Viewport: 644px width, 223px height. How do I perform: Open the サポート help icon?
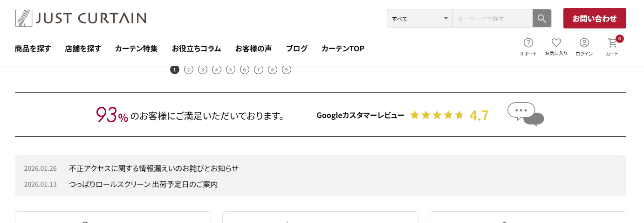point(528,43)
